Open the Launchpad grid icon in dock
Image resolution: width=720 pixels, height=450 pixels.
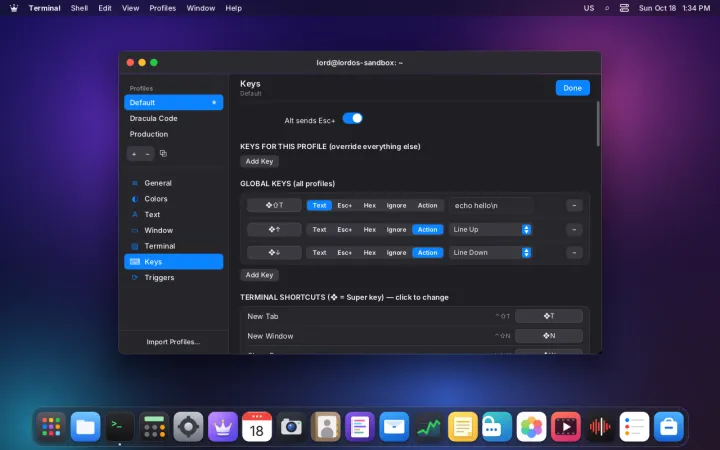[x=51, y=427]
